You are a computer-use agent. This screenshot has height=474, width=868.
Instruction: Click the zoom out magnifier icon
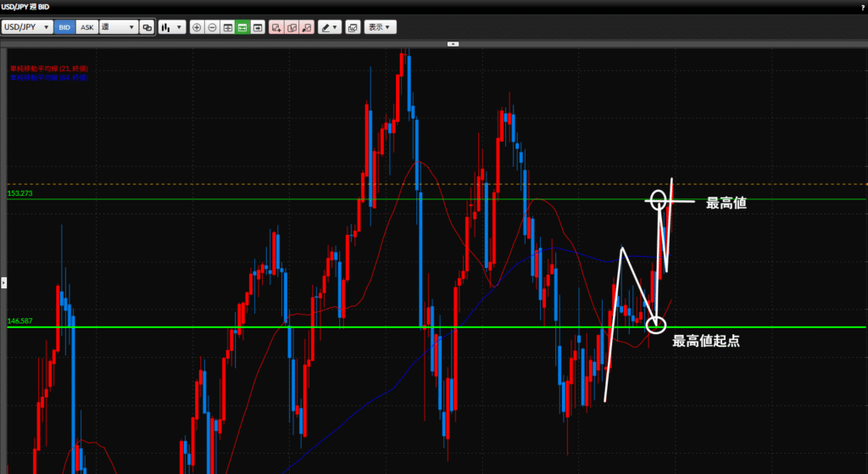coord(212,27)
